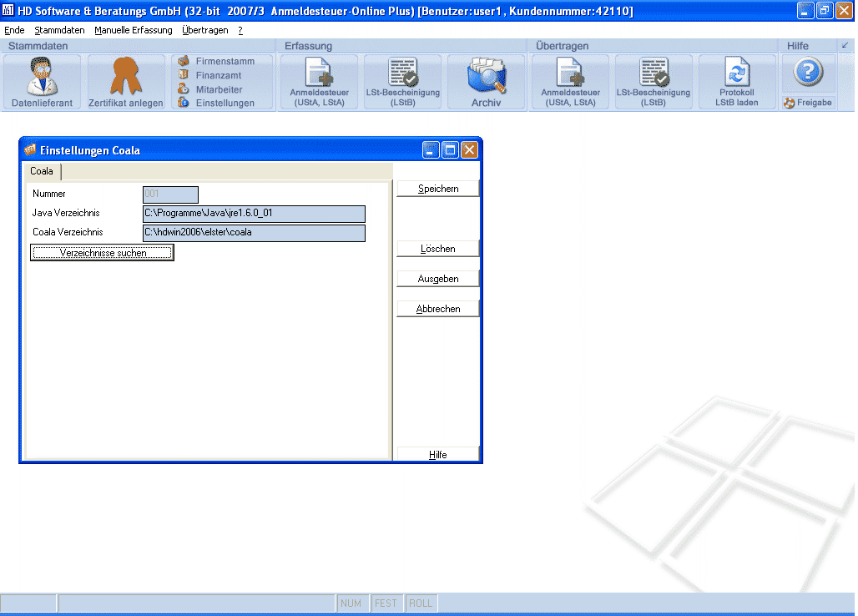This screenshot has width=858, height=616.
Task: Minimize the main application window
Action: click(x=805, y=10)
